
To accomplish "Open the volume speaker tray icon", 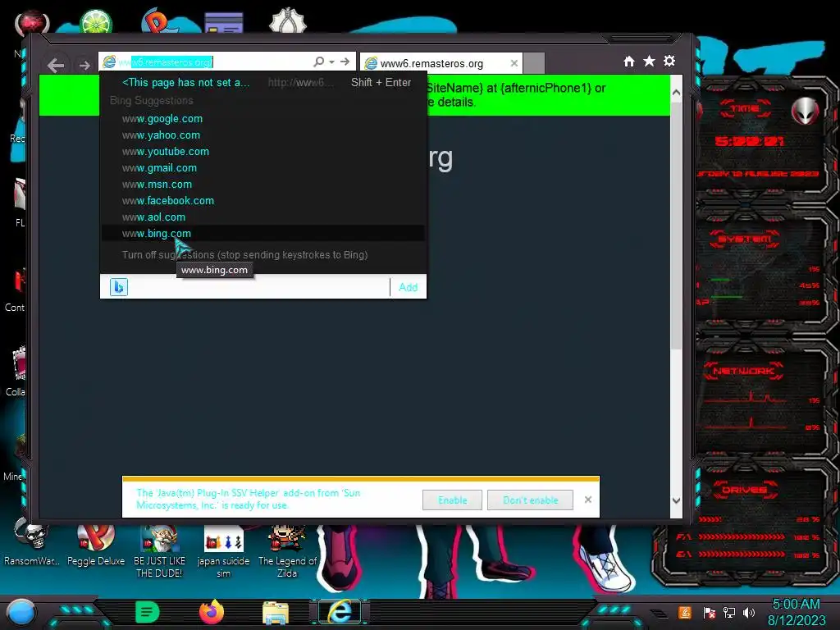I will point(749,612).
